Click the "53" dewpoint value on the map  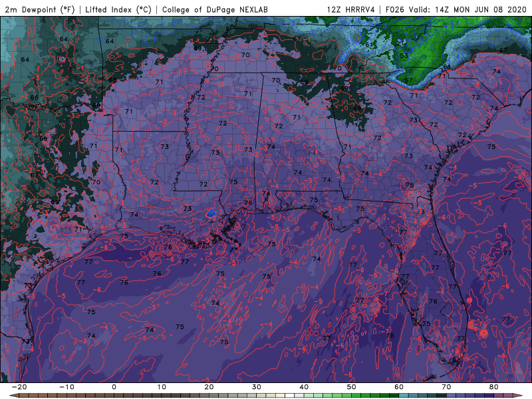coord(404,56)
